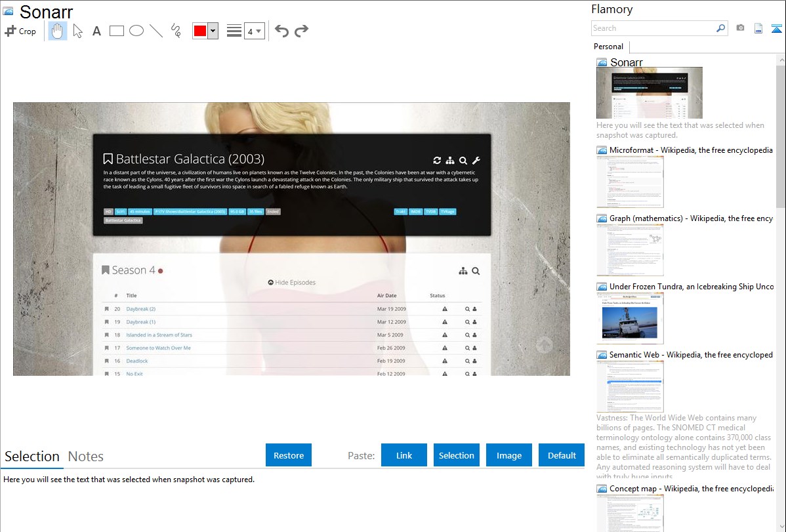Activate the hand pan tool
The height and width of the screenshot is (532, 786).
click(57, 31)
